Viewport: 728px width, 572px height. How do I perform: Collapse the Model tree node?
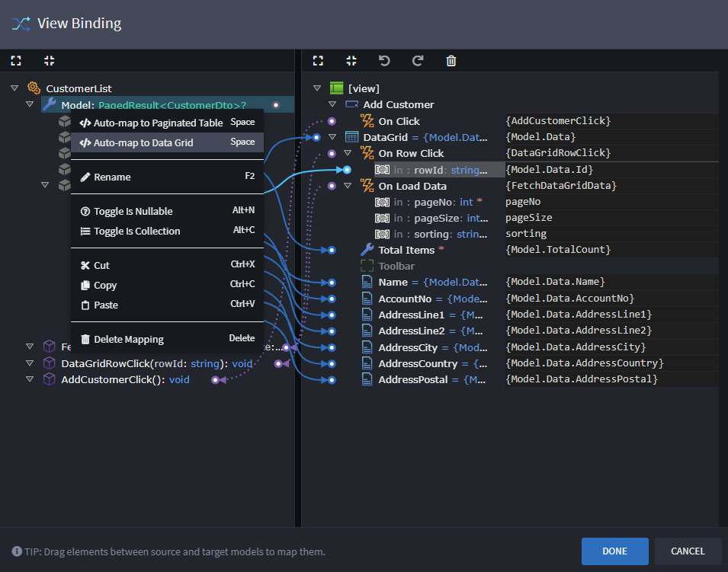pyautogui.click(x=30, y=104)
